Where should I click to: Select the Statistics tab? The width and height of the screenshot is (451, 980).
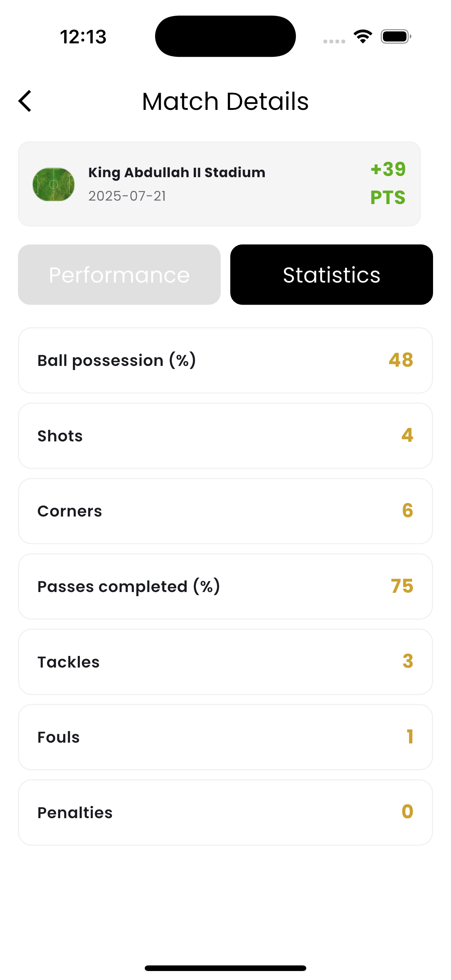(x=331, y=274)
